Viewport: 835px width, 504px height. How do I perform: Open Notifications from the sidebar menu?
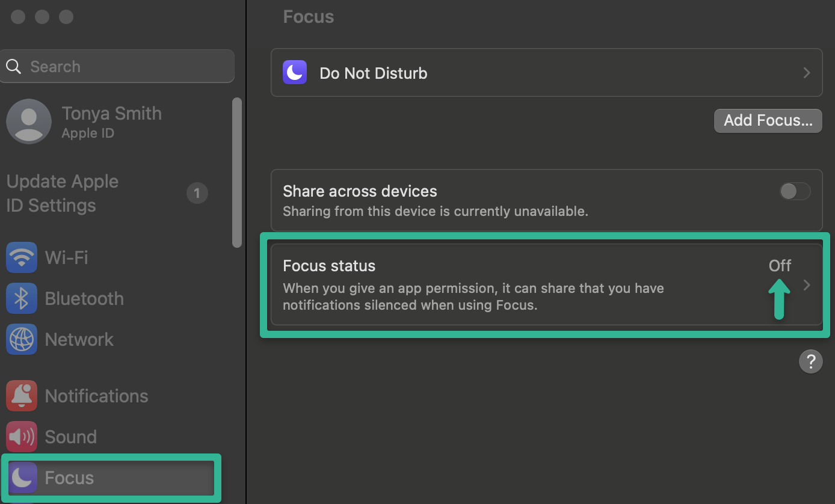pos(96,396)
